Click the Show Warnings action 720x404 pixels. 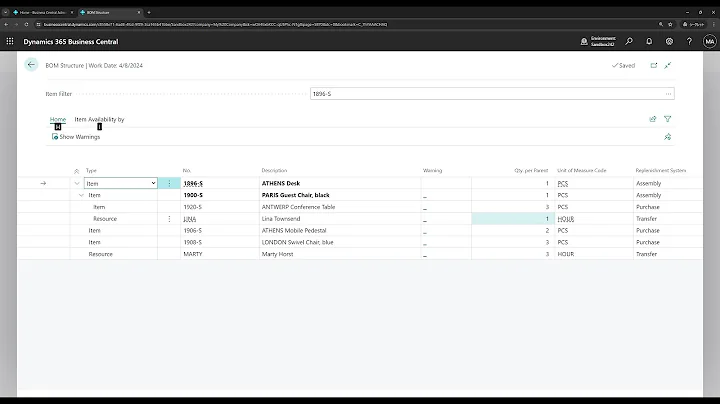76,137
